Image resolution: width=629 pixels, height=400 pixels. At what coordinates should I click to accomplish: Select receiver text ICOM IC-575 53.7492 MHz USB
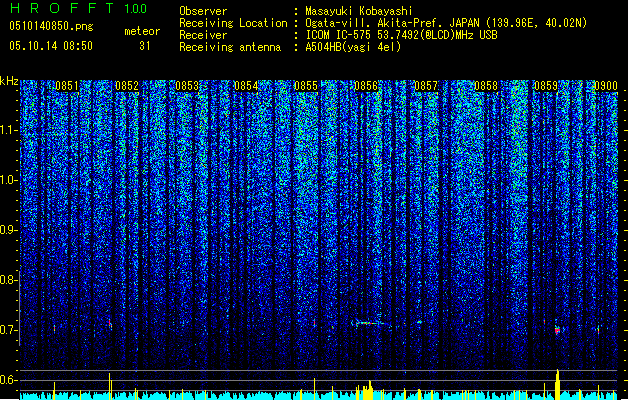tap(401, 35)
